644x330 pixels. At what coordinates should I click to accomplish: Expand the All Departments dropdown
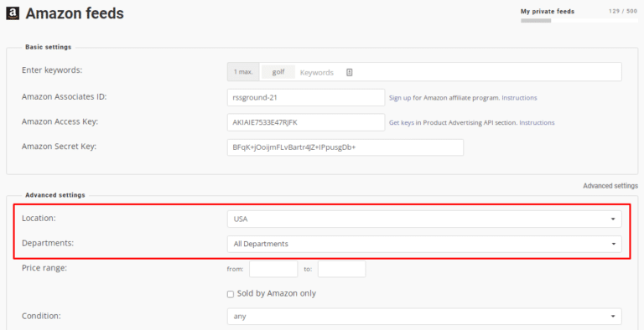click(424, 244)
